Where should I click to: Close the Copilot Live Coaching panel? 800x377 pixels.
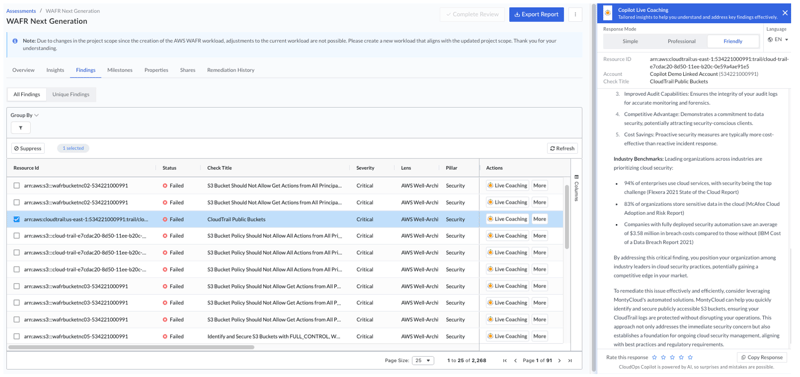pyautogui.click(x=785, y=13)
